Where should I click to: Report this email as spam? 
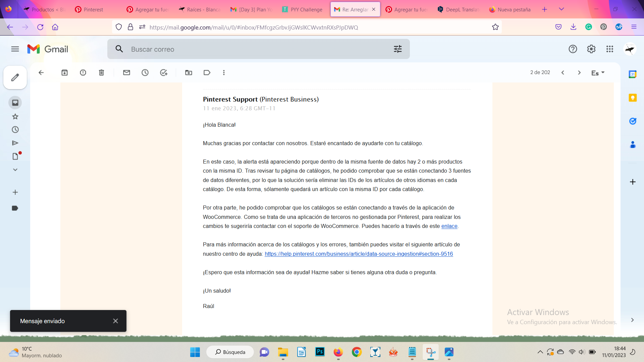point(83,72)
